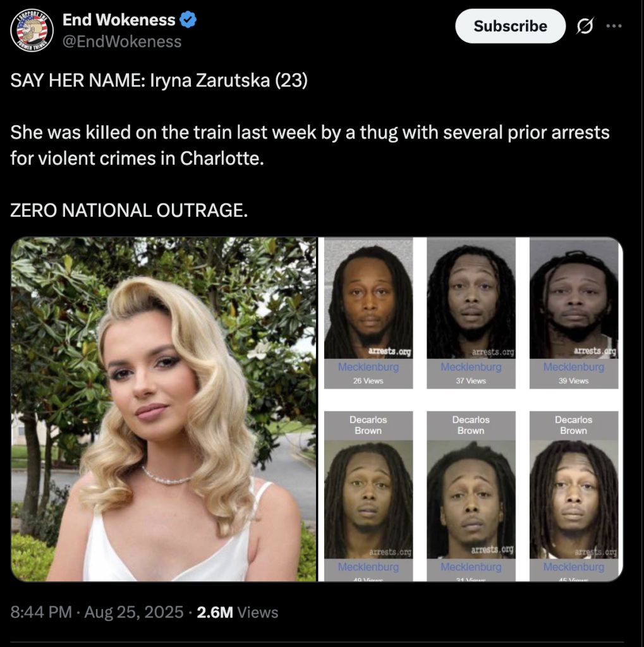Click the Mecklenburg label above 37 Views
The image size is (644, 647).
coord(471,367)
